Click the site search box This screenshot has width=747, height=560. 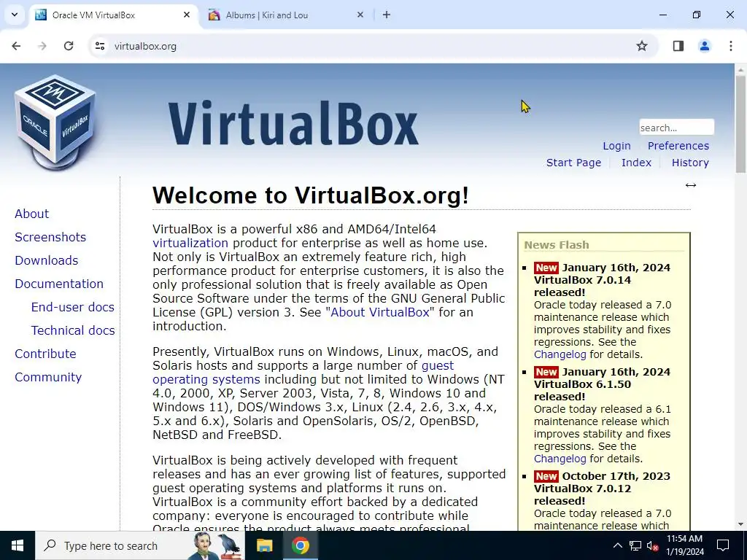point(676,128)
